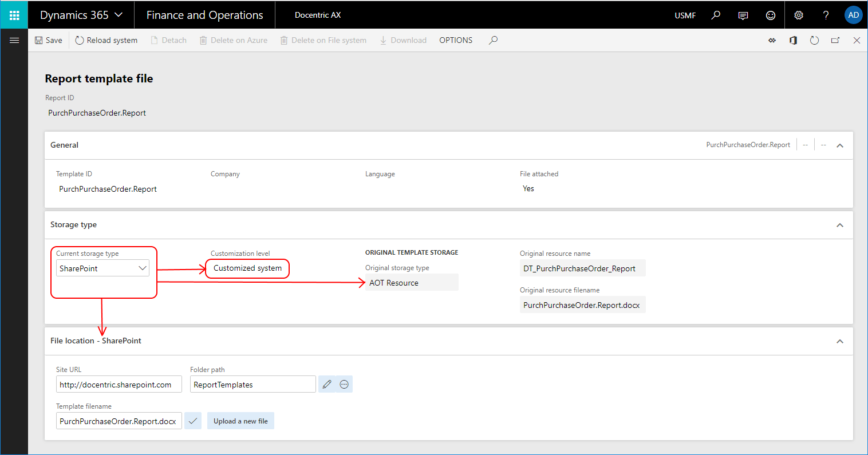
Task: Click the Folder path input field
Action: coord(253,385)
